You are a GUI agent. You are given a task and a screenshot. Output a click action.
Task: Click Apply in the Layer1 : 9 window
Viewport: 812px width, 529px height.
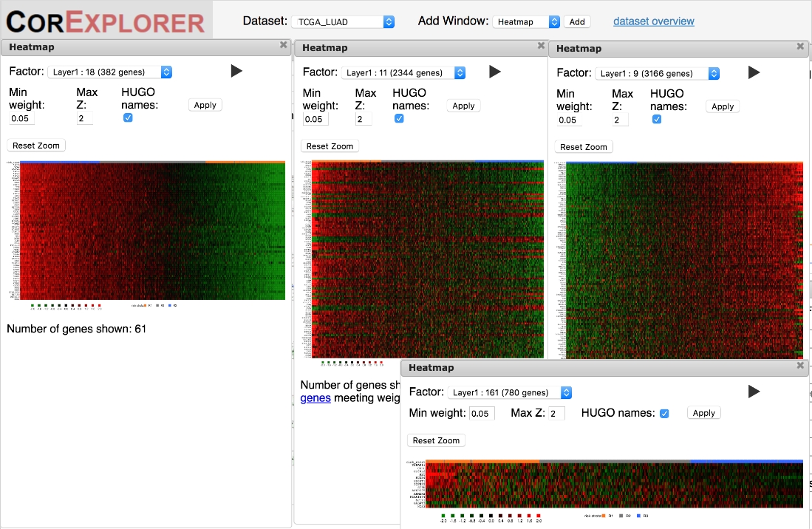coord(723,106)
